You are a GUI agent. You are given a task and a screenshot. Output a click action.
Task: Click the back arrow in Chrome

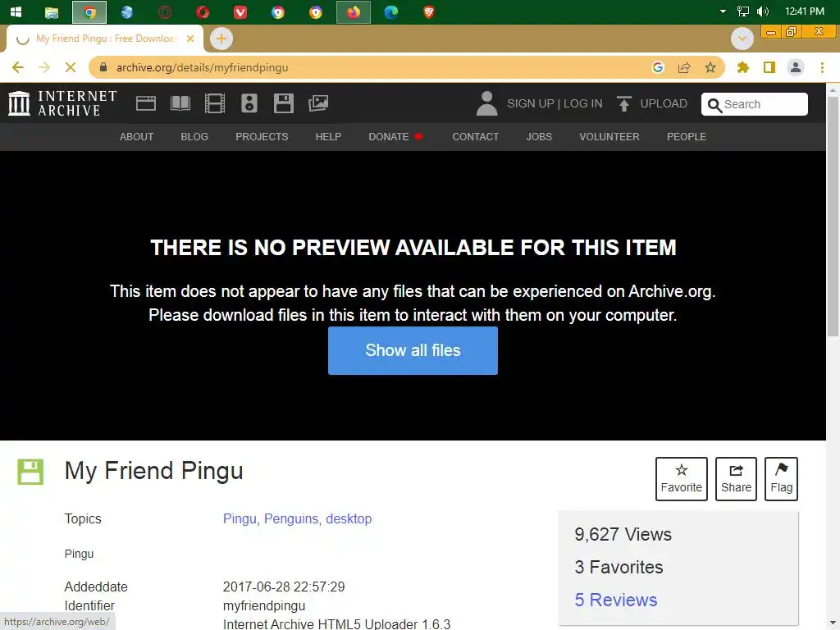[18, 67]
